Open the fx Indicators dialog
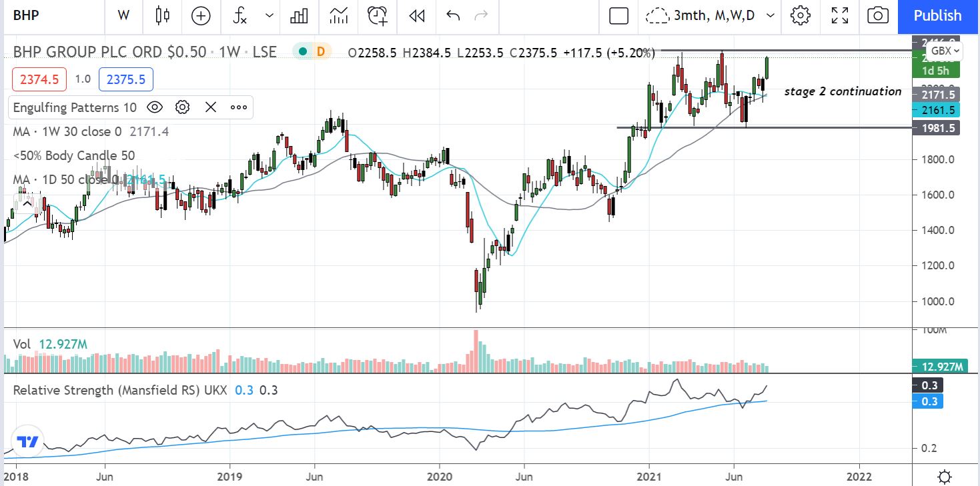 coord(241,15)
